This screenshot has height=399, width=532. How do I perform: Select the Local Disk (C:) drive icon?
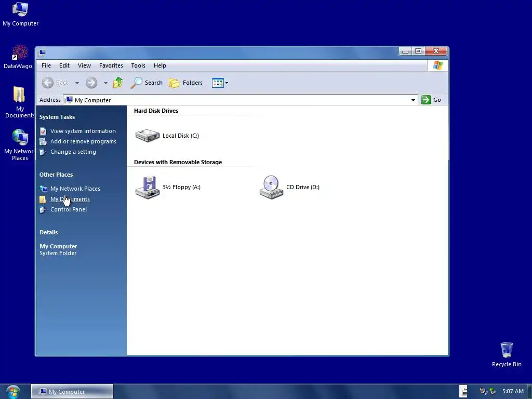147,136
